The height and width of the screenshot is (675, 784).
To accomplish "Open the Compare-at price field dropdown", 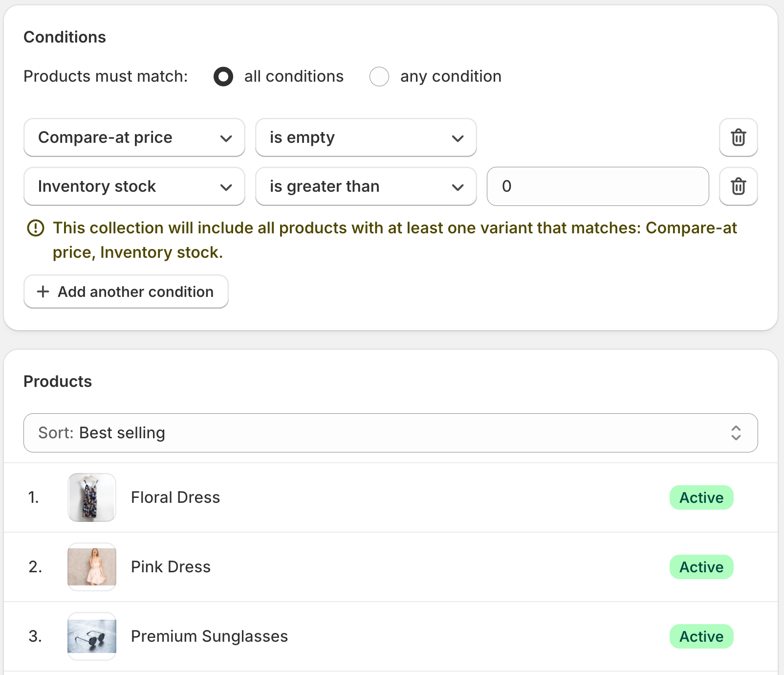I will [134, 137].
